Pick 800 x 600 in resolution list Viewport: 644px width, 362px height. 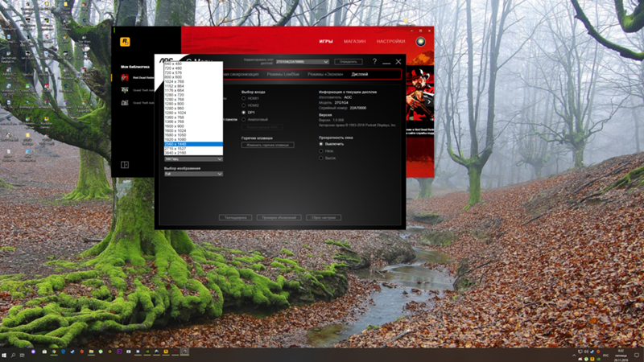(x=193, y=77)
